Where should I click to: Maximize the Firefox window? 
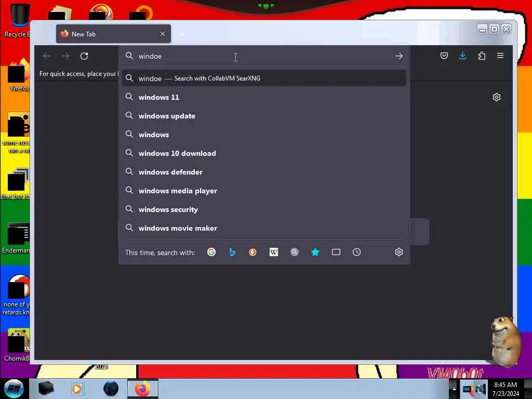(x=495, y=29)
